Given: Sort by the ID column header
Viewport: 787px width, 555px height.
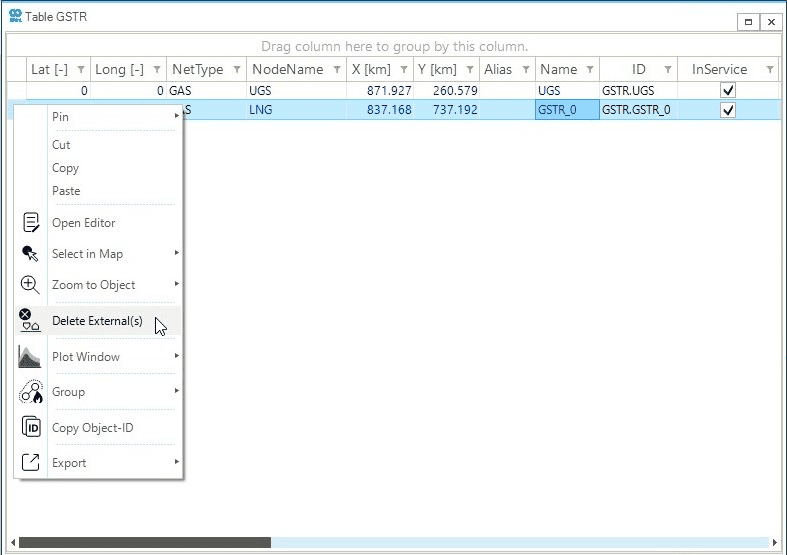Looking at the screenshot, I should point(638,69).
